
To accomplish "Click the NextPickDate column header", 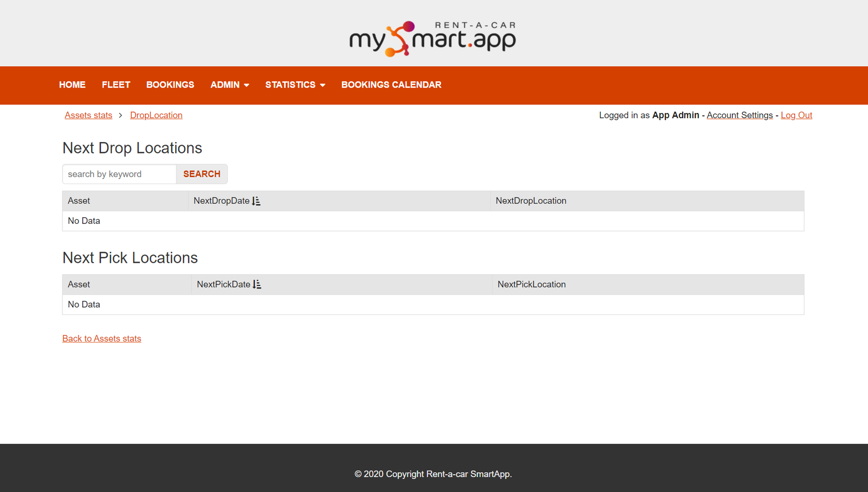I will (x=224, y=284).
